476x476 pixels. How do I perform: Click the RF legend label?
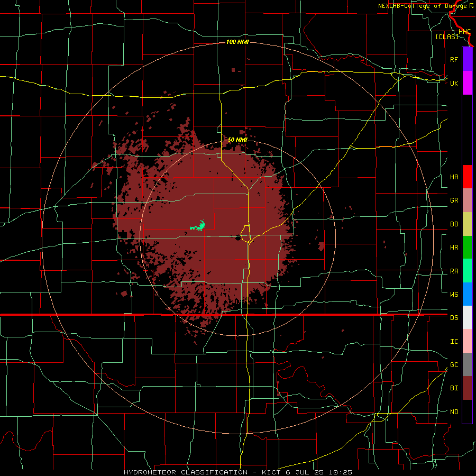point(454,59)
